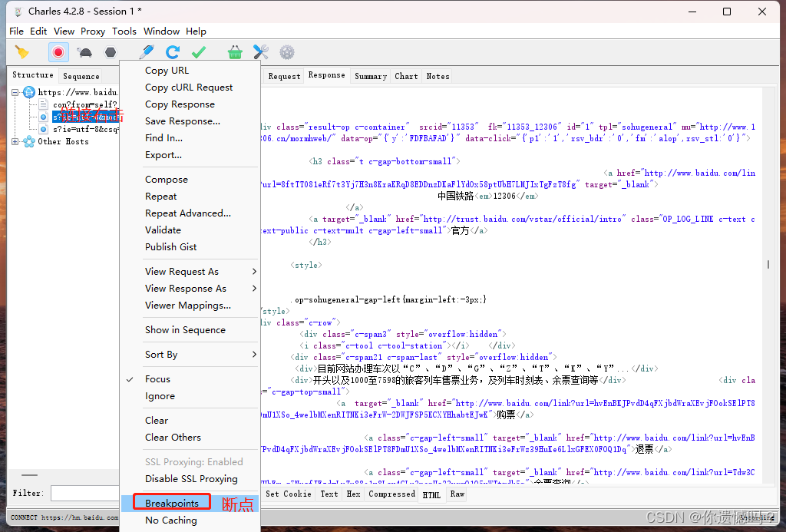
Task: Switch to the Hex bottom tab
Action: point(353,494)
